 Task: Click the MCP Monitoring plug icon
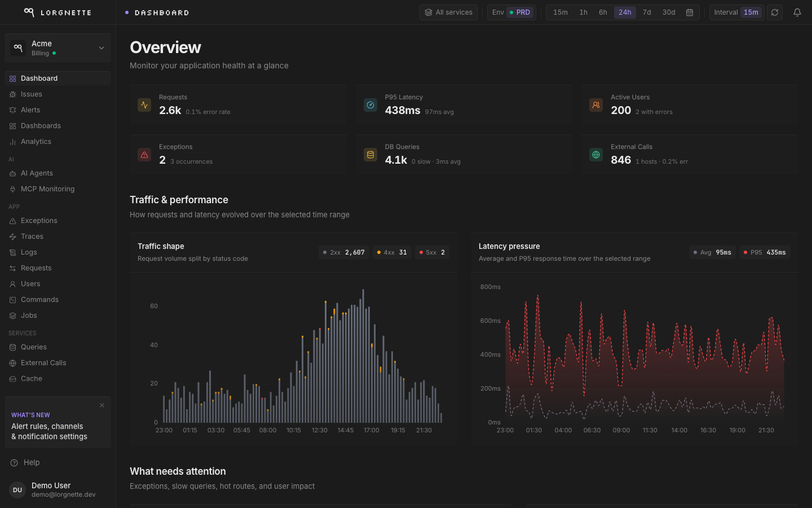[x=12, y=189]
